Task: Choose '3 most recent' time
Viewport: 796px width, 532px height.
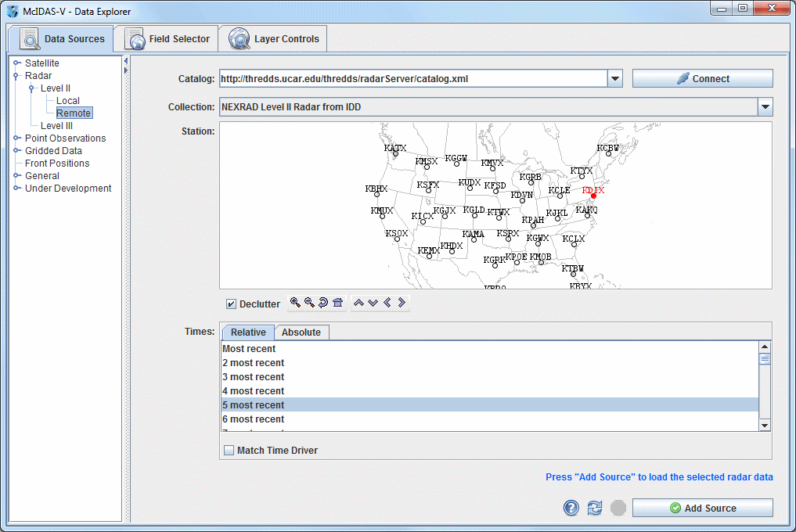Action: [491, 377]
